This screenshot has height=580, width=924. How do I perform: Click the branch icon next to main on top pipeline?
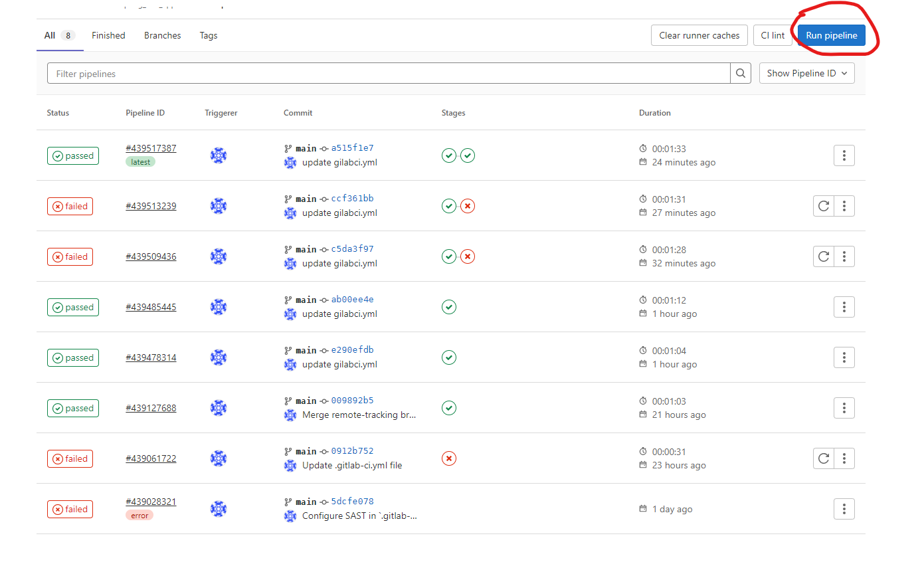[x=287, y=147]
